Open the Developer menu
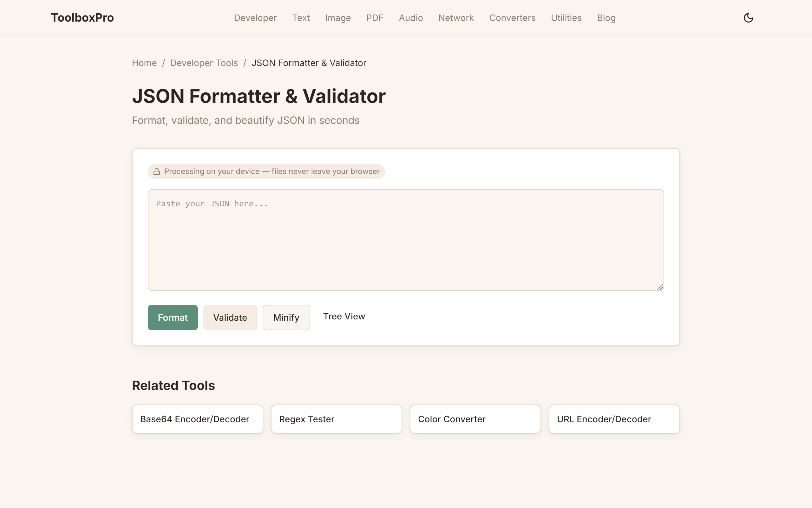 click(255, 18)
